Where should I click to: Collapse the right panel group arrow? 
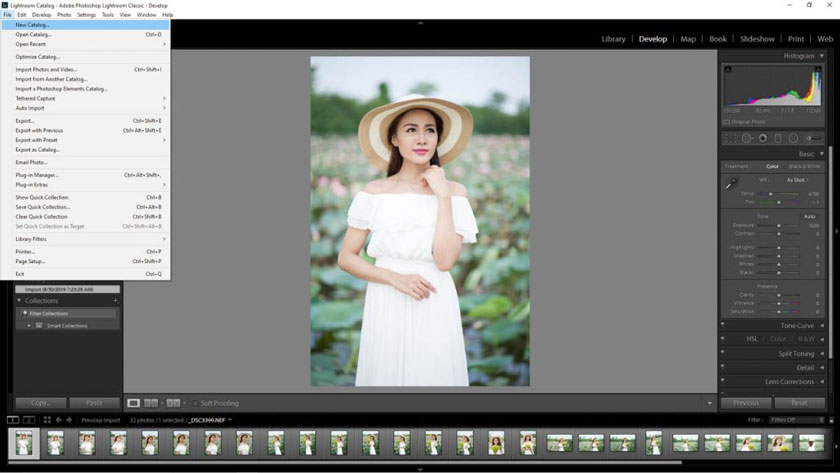[x=836, y=231]
